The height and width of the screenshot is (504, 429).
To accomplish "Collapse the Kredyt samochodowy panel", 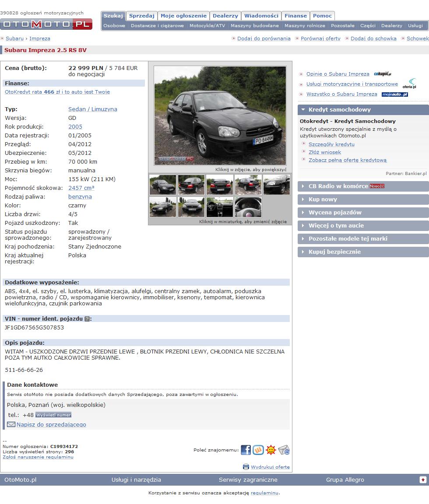I will pos(363,110).
